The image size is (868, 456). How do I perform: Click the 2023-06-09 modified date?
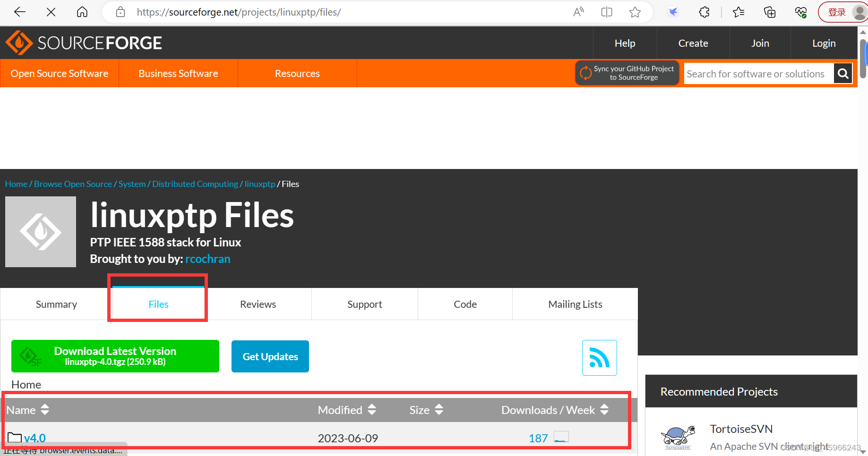[348, 438]
